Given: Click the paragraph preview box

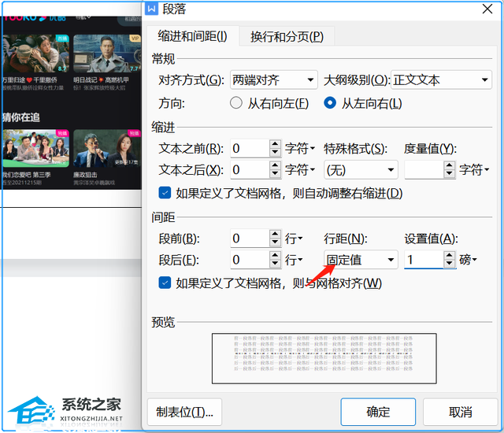Looking at the screenshot, I should (x=324, y=358).
